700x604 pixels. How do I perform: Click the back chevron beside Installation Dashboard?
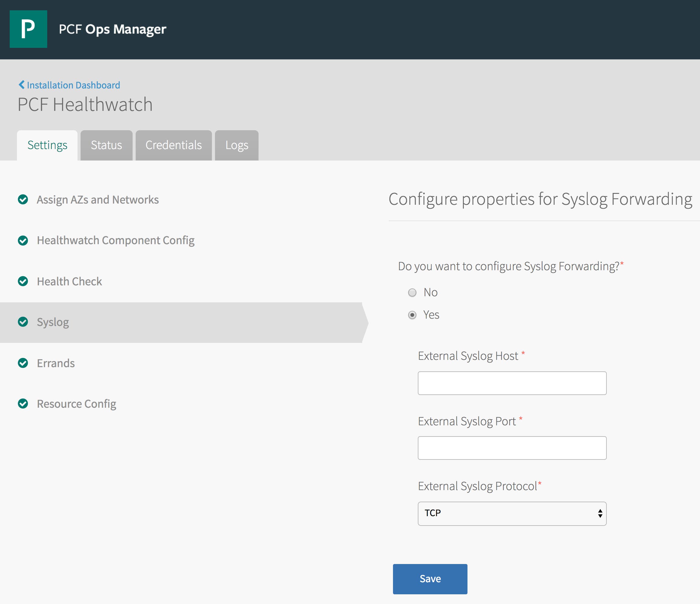pos(21,85)
